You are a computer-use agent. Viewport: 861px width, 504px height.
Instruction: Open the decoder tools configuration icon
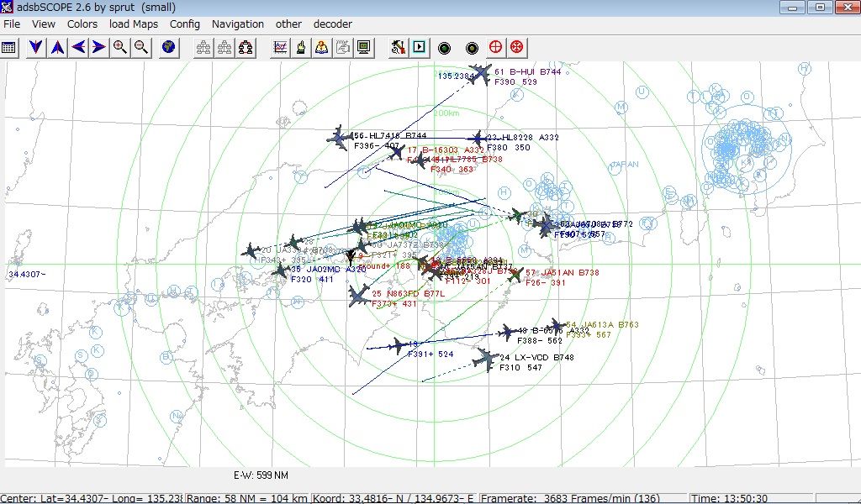coord(398,48)
